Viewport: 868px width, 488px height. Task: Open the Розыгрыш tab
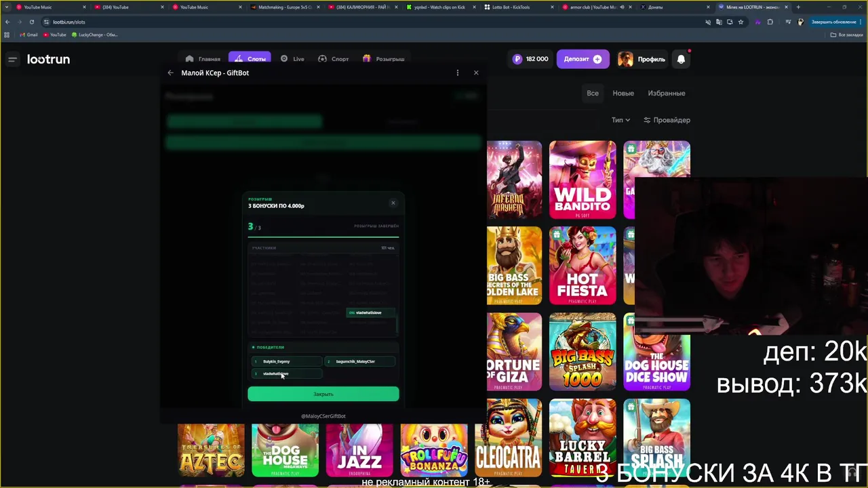click(x=383, y=59)
